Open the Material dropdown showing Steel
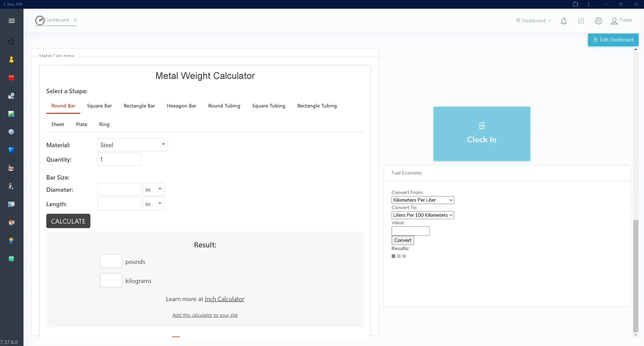644x346 pixels. (x=133, y=145)
